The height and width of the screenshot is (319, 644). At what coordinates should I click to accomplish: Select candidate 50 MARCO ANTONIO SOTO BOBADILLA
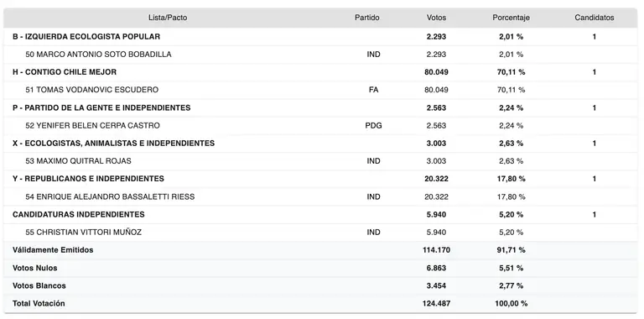99,55
